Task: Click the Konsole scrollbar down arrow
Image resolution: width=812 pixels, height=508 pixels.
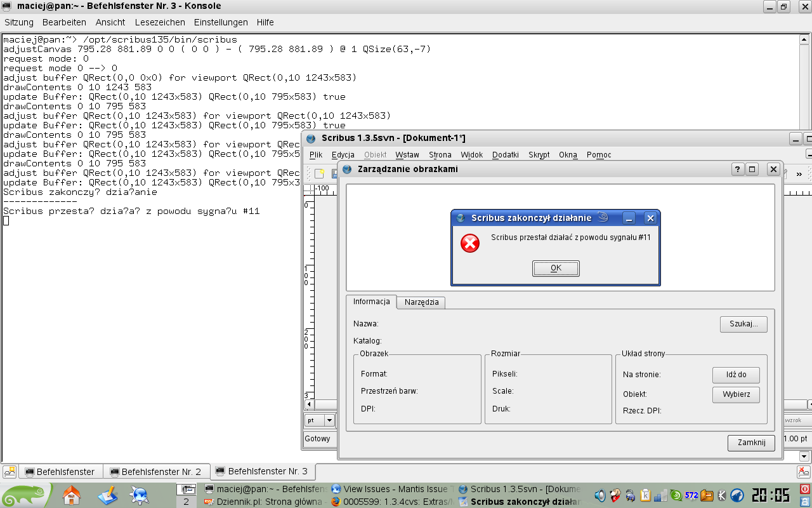Action: click(804, 456)
